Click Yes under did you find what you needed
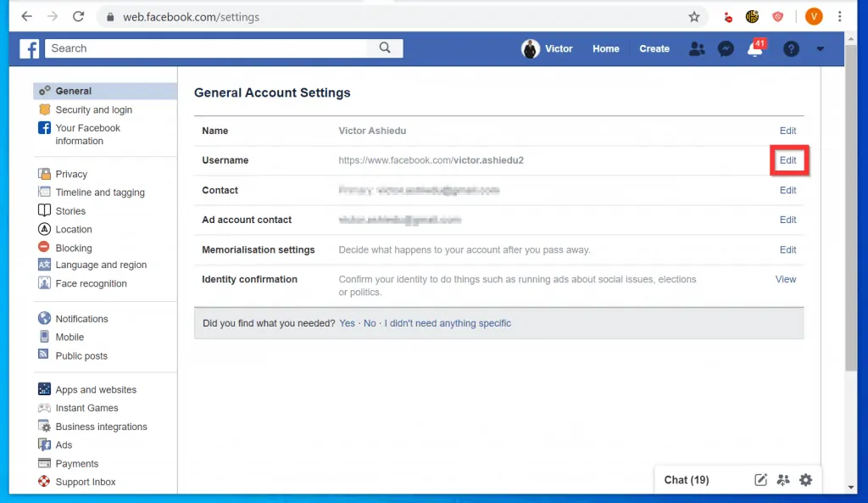Viewport: 868px width, 503px height. click(x=346, y=323)
